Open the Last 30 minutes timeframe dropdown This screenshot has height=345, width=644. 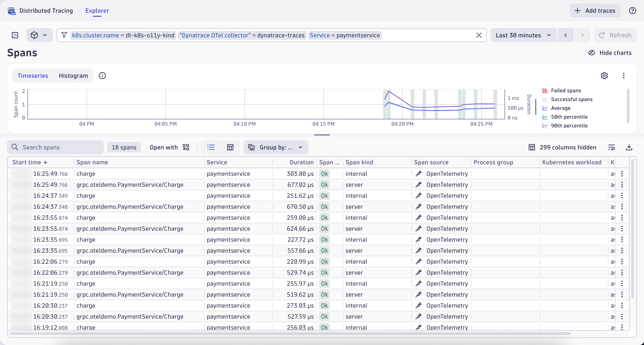(523, 35)
